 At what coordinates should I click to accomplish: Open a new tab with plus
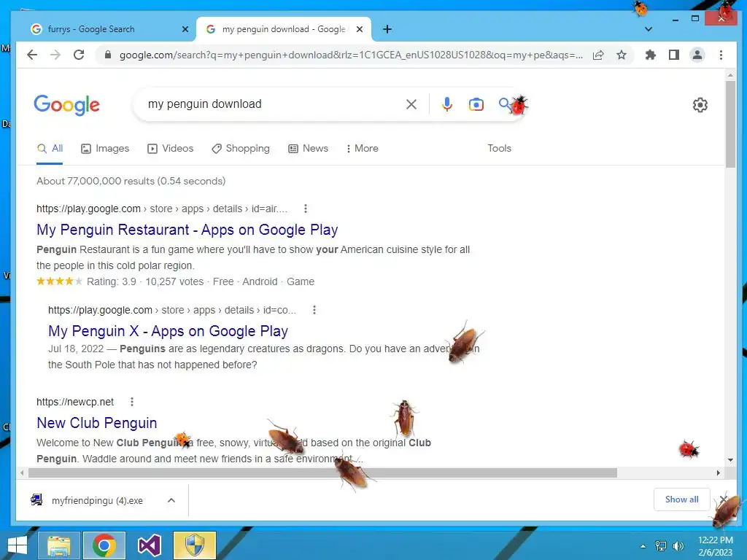click(x=387, y=29)
